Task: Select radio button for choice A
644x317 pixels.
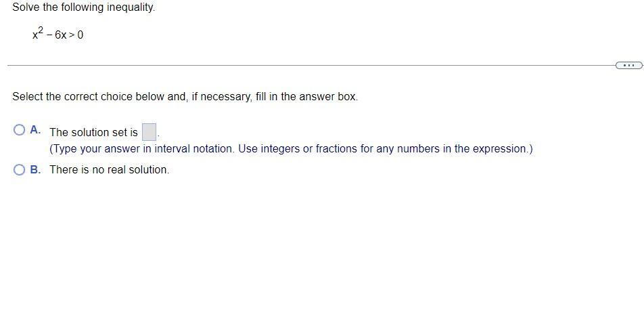Action: pos(20,130)
